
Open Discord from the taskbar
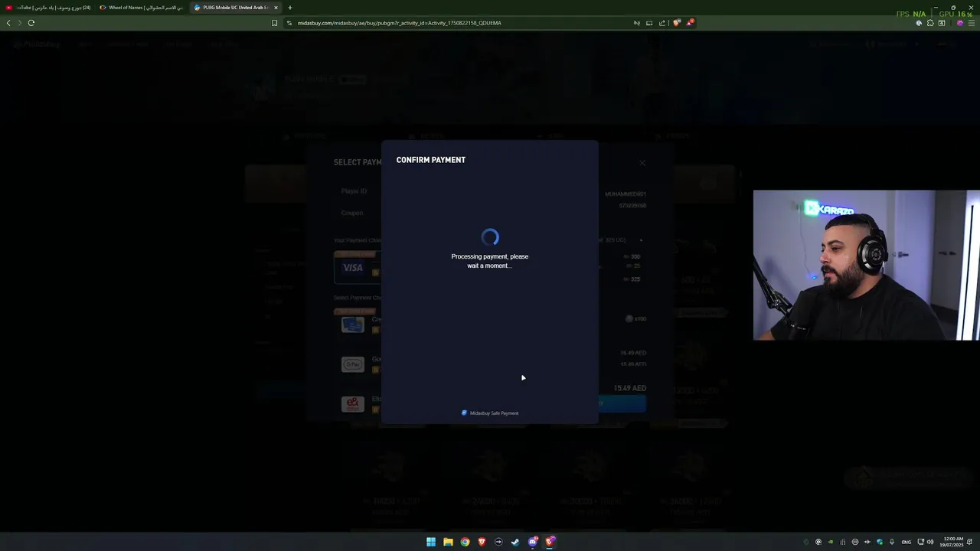533,542
